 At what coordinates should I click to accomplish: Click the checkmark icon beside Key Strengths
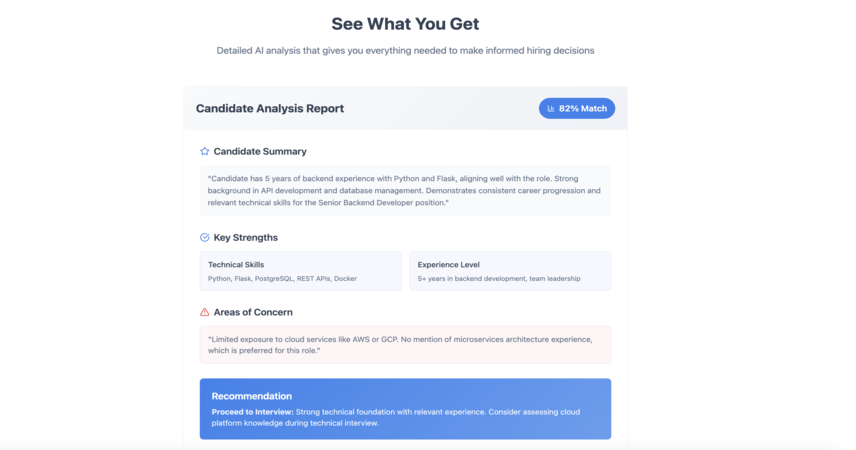pos(205,238)
